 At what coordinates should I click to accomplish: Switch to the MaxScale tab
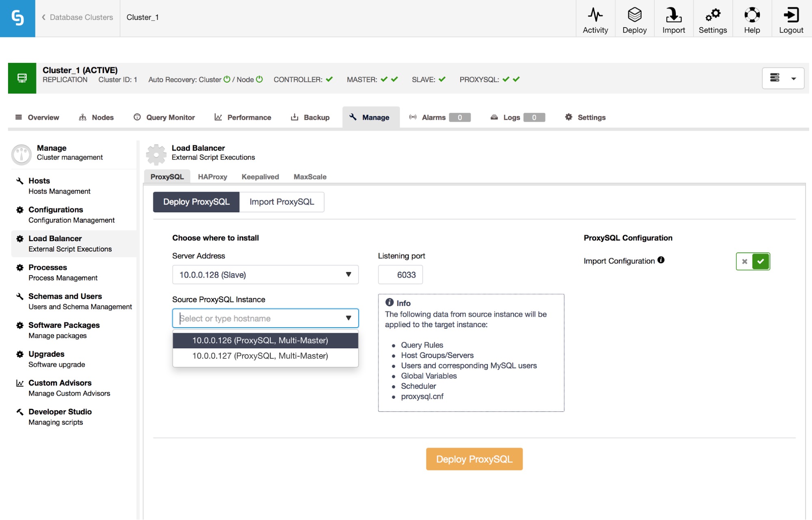pos(310,177)
